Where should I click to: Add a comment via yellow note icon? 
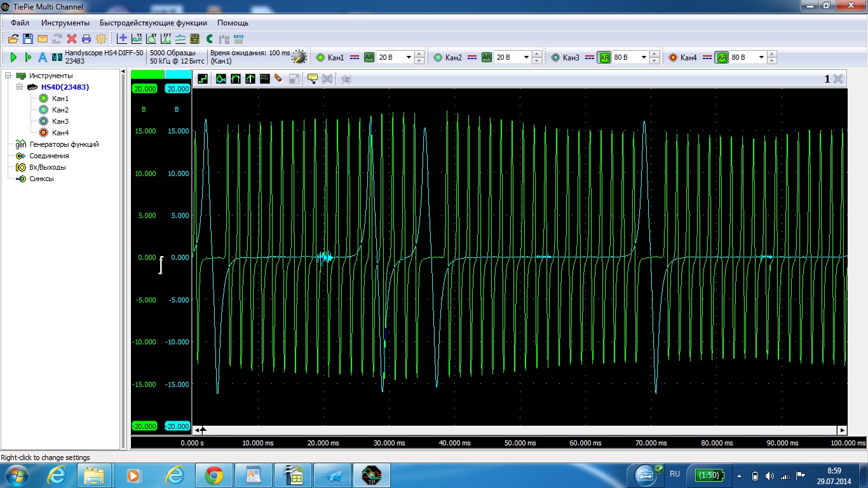coord(312,79)
